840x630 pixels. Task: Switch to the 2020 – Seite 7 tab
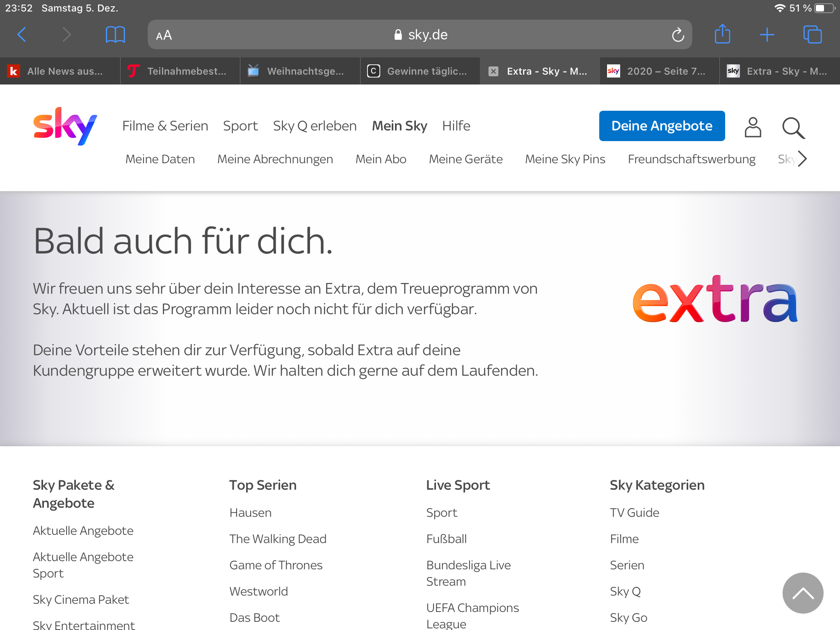659,71
